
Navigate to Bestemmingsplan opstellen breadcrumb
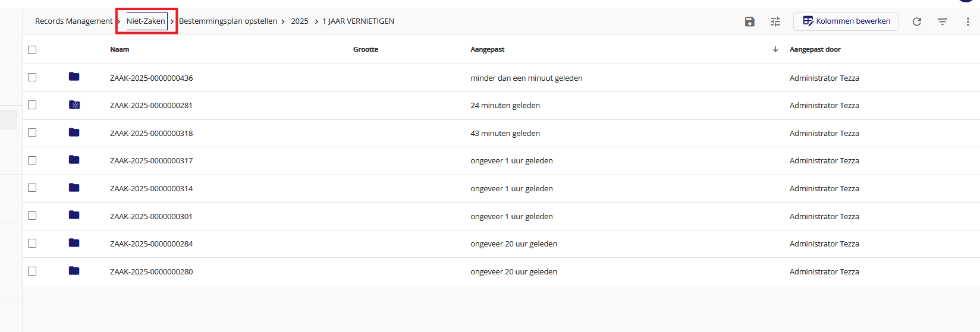228,21
